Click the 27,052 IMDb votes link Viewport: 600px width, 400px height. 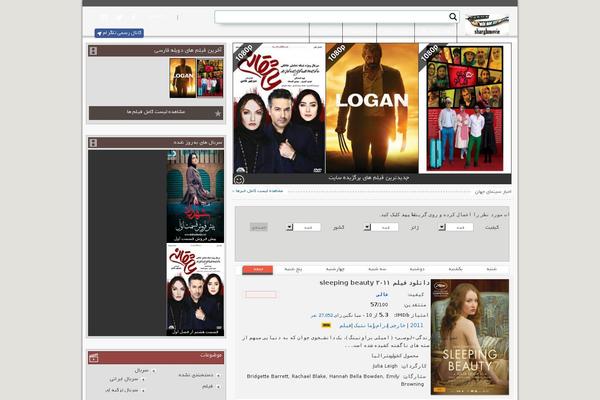(321, 315)
